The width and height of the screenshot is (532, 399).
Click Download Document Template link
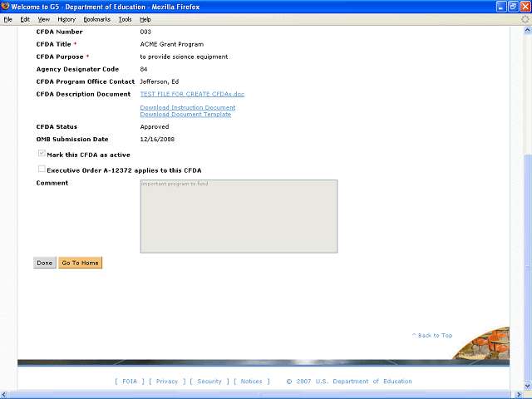[x=185, y=115]
